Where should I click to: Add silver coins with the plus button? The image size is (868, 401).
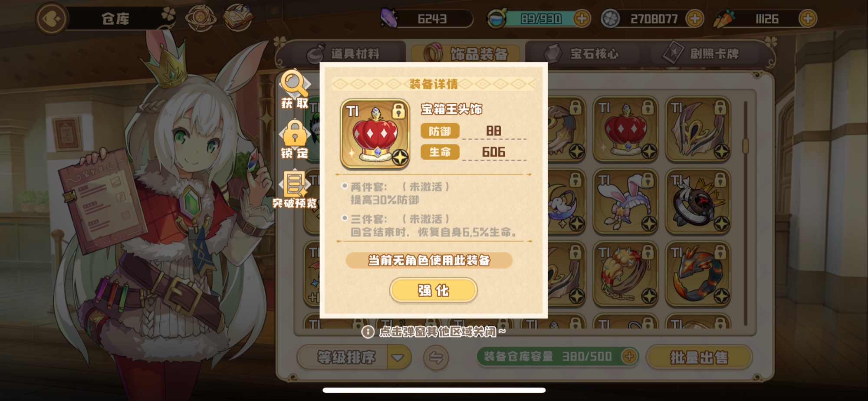[694, 19]
